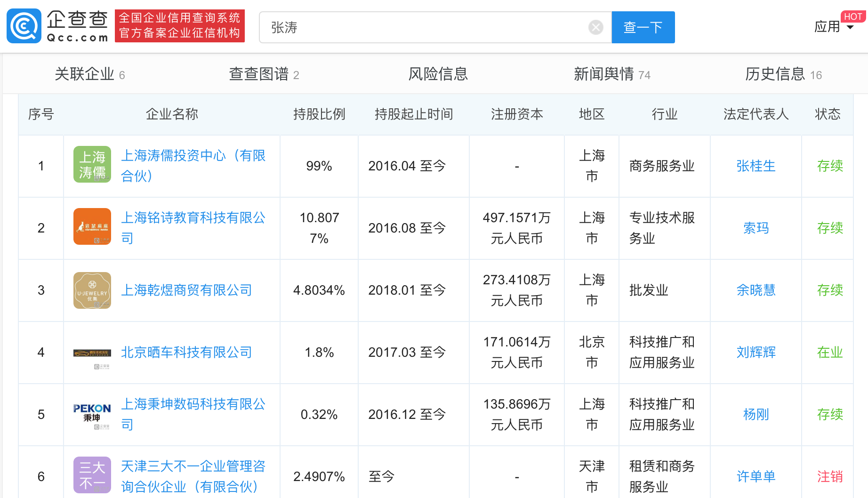This screenshot has width=868, height=498.
Task: Click the purple 三大不一 company logo
Action: [x=92, y=475]
